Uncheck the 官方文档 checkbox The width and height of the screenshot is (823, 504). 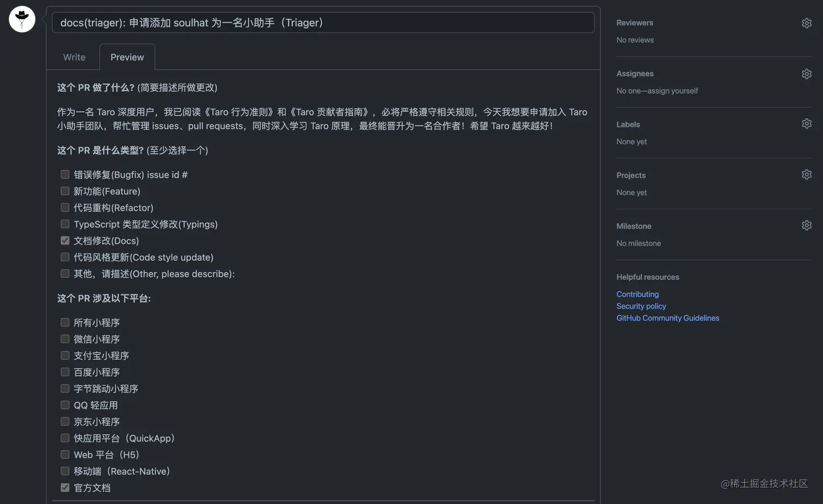tap(65, 488)
